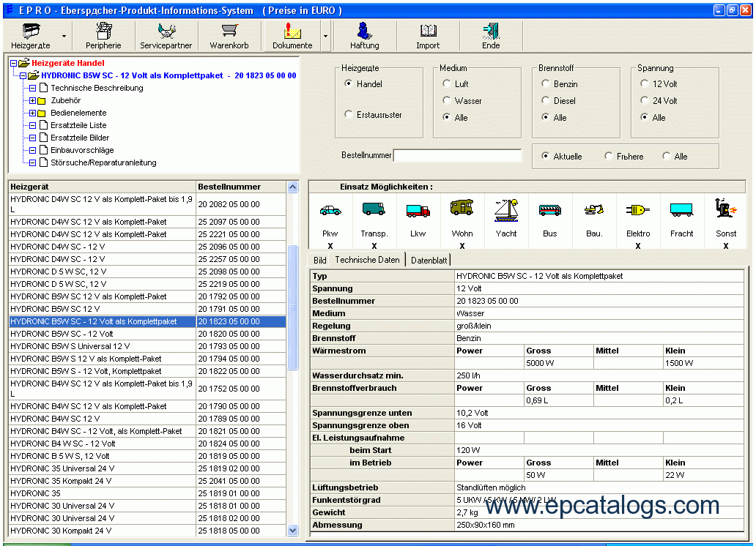Open Einbauvorschläge tree entry
756x546 pixels.
[83, 150]
